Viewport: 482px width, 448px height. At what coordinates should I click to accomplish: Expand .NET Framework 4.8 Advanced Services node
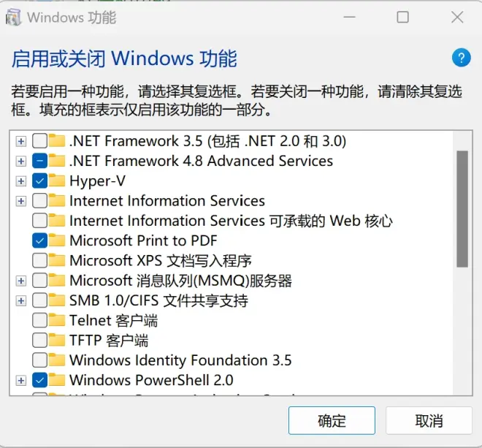tap(21, 162)
